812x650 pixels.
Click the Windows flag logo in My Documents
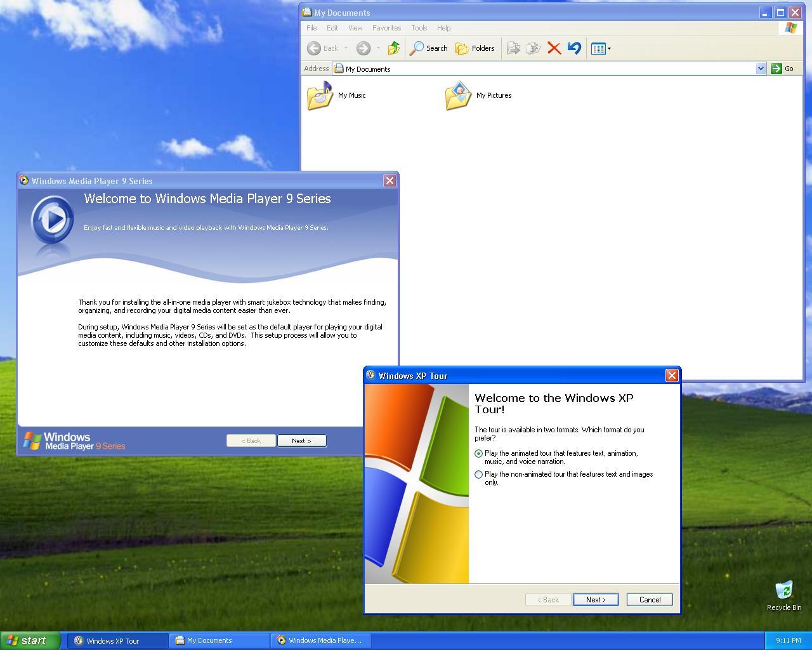(790, 28)
